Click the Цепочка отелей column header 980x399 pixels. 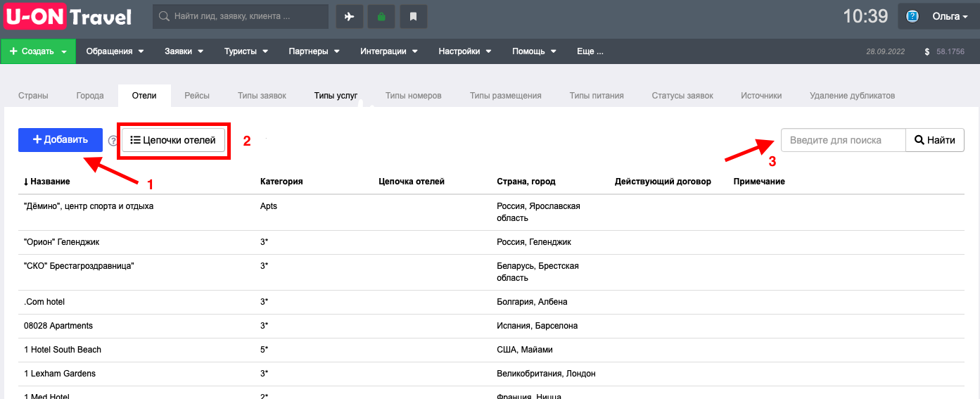[x=412, y=182]
